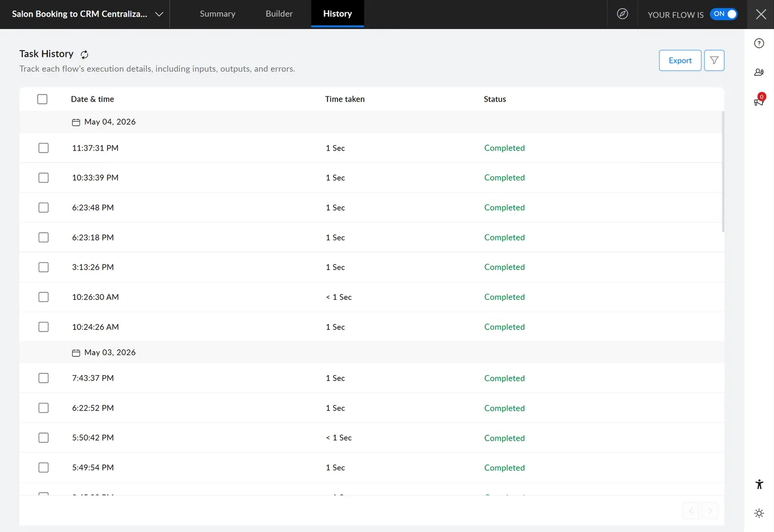Tick the select-all checkbox in header

coord(42,99)
